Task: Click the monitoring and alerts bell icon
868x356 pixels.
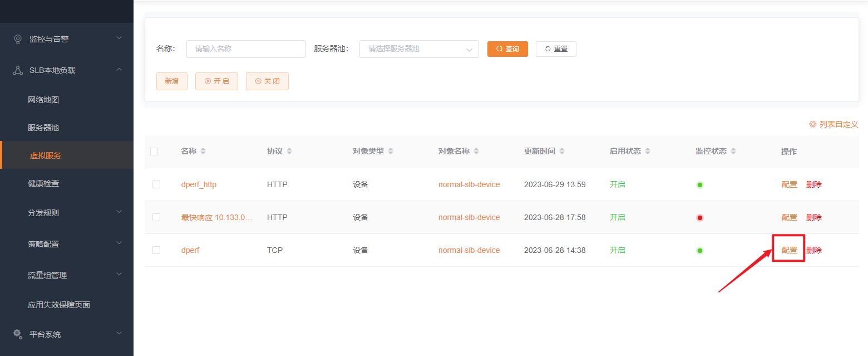Action: click(18, 39)
